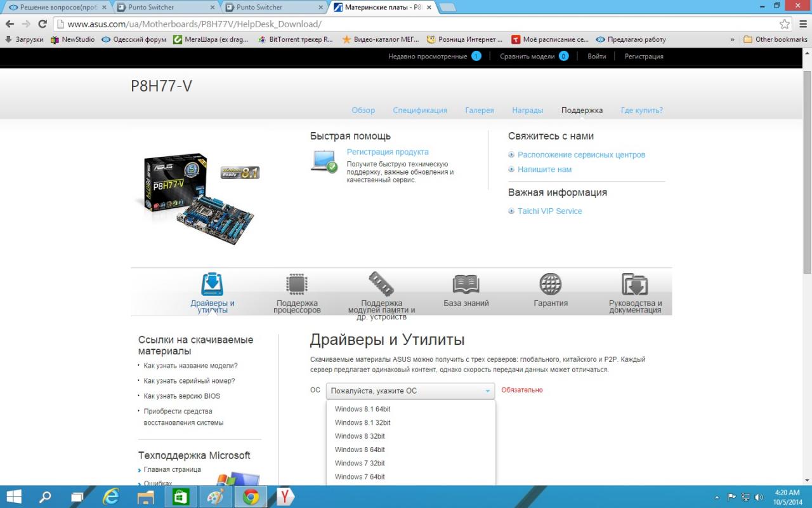The height and width of the screenshot is (508, 812).
Task: Expand the OS selection dropdown
Action: tap(410, 391)
